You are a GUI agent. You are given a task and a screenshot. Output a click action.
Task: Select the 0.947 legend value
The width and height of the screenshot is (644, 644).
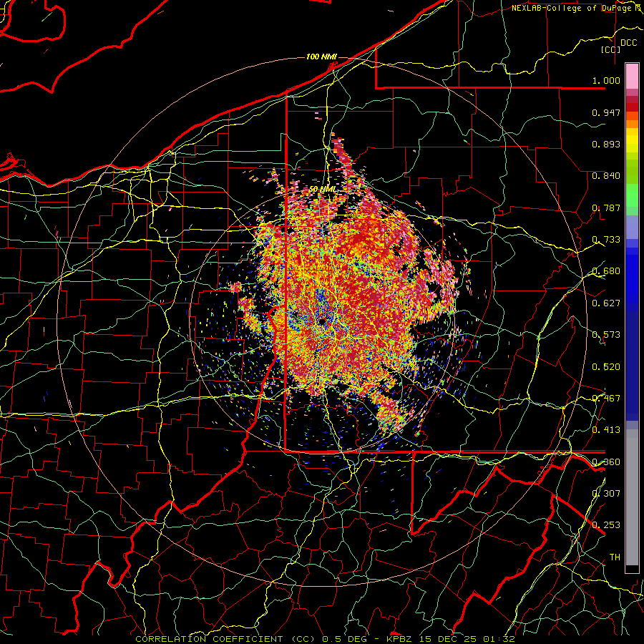(606, 112)
